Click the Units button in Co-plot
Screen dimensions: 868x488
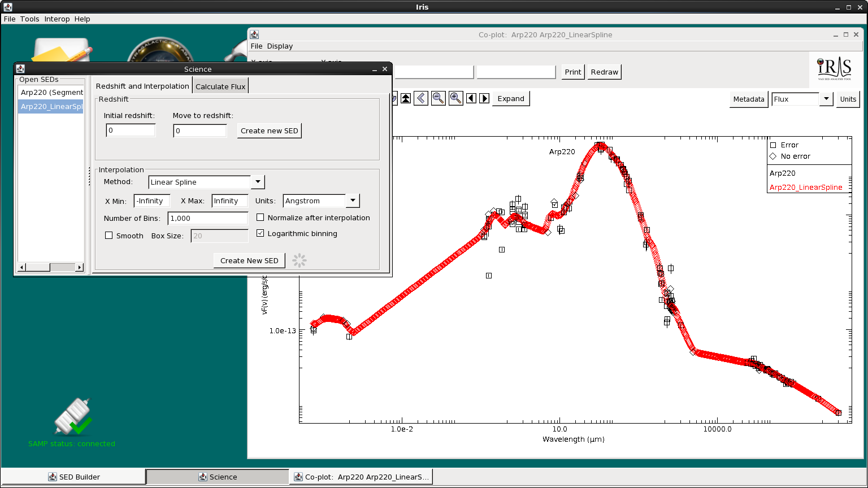(848, 99)
